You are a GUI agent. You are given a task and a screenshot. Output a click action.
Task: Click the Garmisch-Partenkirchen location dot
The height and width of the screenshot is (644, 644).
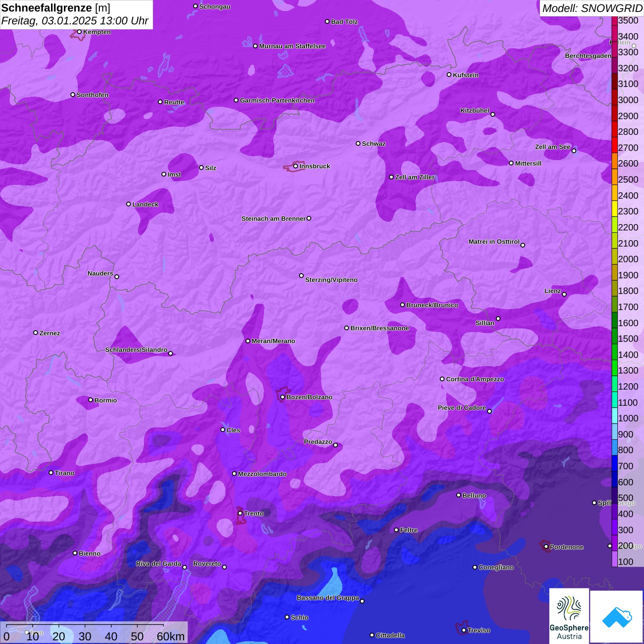click(x=236, y=100)
